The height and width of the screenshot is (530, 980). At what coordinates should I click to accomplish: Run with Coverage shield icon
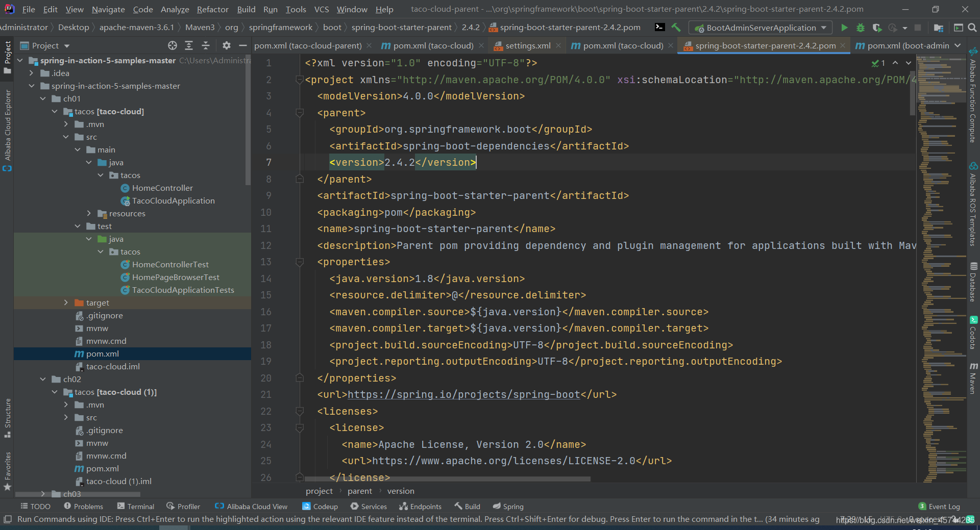(x=877, y=28)
